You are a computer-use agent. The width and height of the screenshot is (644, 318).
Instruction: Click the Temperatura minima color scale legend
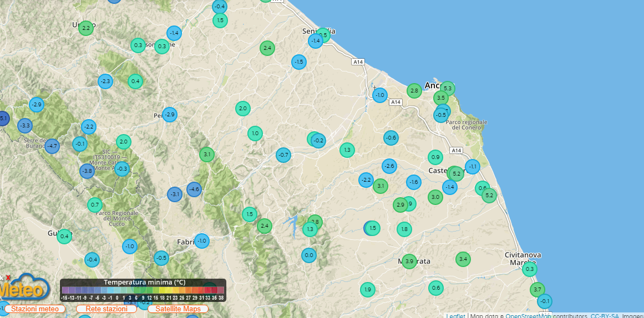[x=143, y=290]
